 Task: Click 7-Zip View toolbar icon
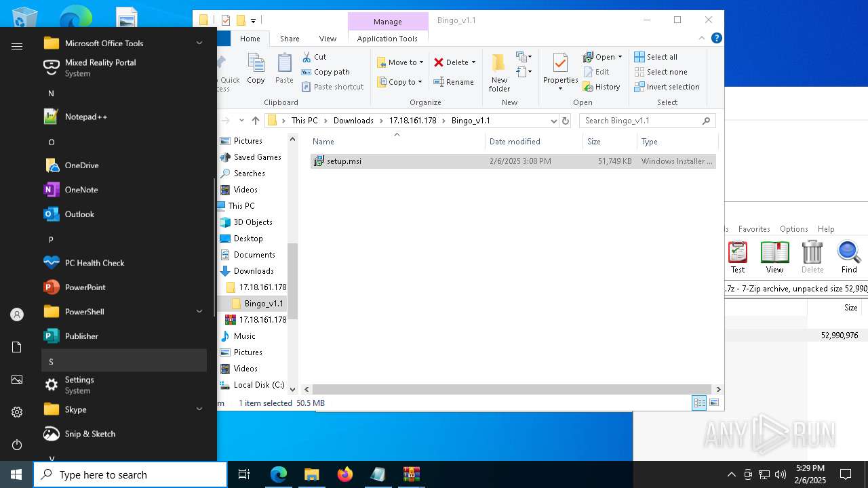point(774,258)
